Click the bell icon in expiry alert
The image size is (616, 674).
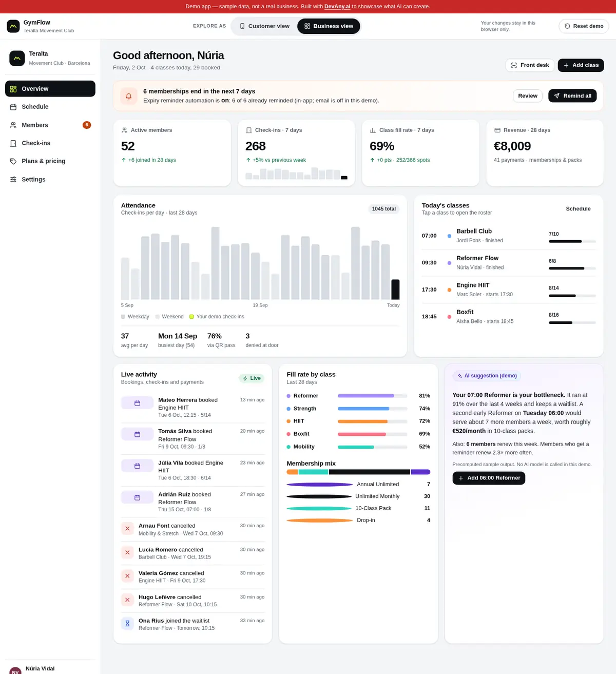pos(129,96)
